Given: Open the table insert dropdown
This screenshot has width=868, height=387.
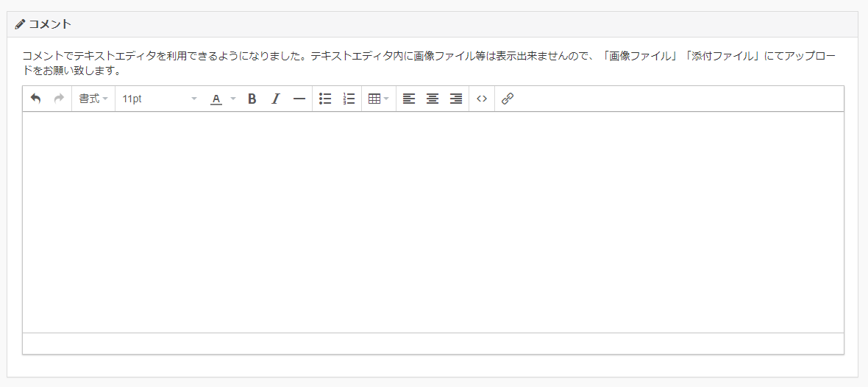Looking at the screenshot, I should 379,99.
